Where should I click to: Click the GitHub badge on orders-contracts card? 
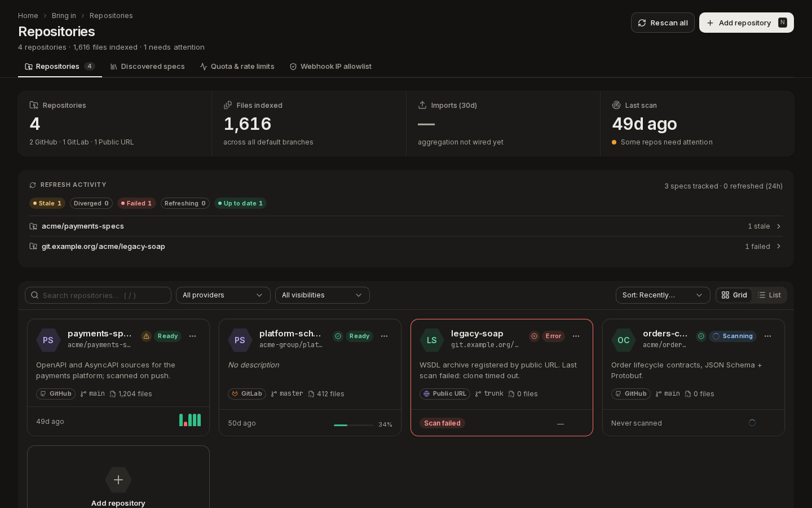pyautogui.click(x=631, y=393)
